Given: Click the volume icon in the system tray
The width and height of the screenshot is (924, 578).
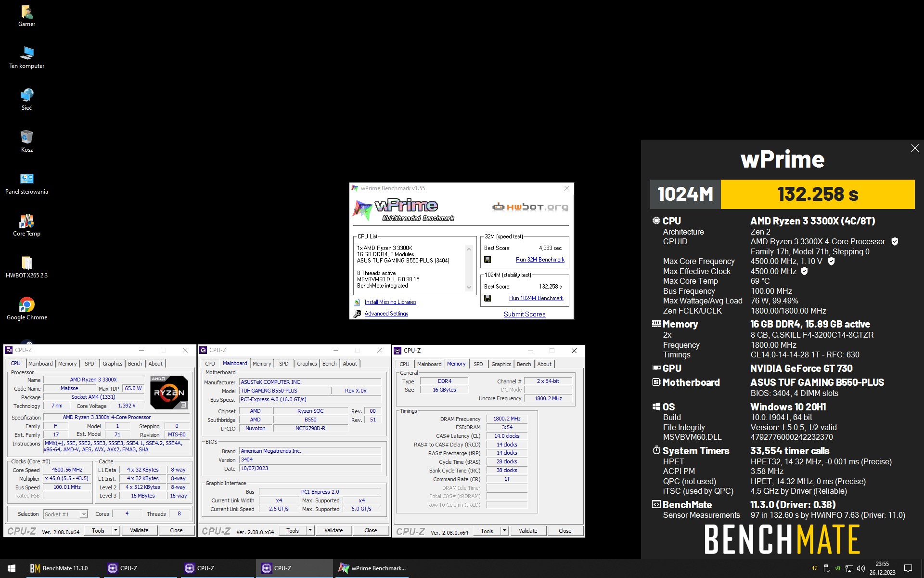Looking at the screenshot, I should click(x=860, y=568).
